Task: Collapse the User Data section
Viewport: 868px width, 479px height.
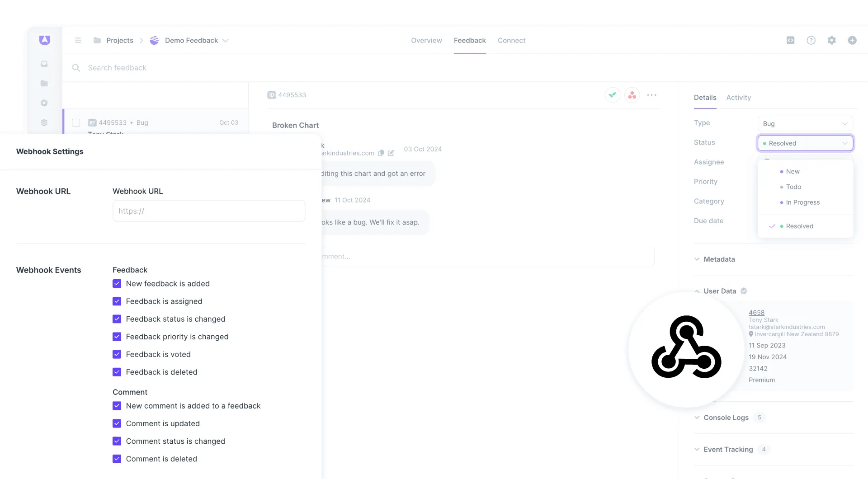Action: (697, 291)
